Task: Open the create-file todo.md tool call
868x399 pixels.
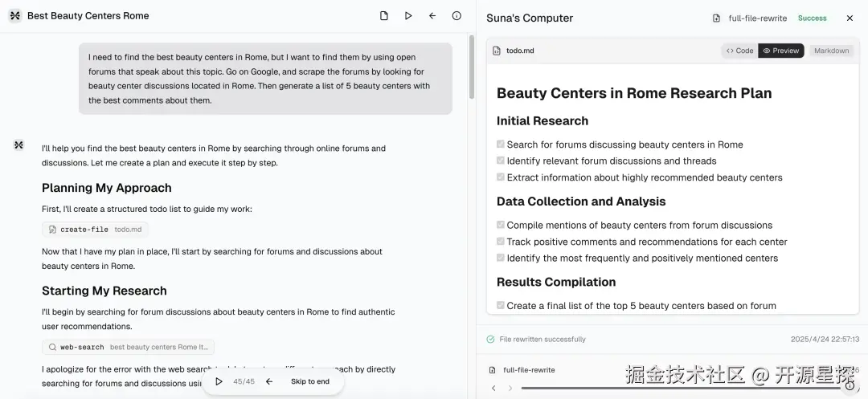Action: pyautogui.click(x=95, y=230)
